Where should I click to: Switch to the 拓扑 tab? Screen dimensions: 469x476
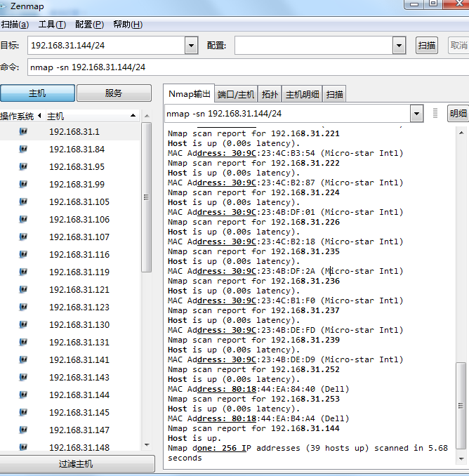(x=270, y=94)
